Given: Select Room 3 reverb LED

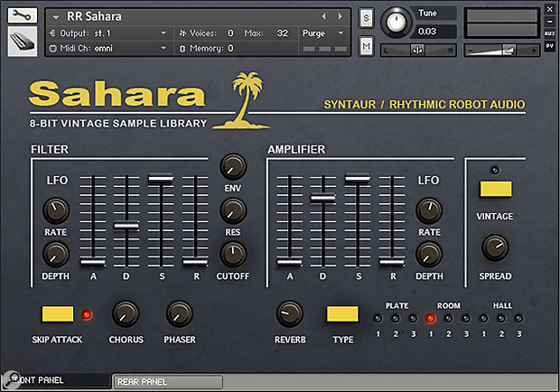Looking at the screenshot, I should [x=466, y=318].
